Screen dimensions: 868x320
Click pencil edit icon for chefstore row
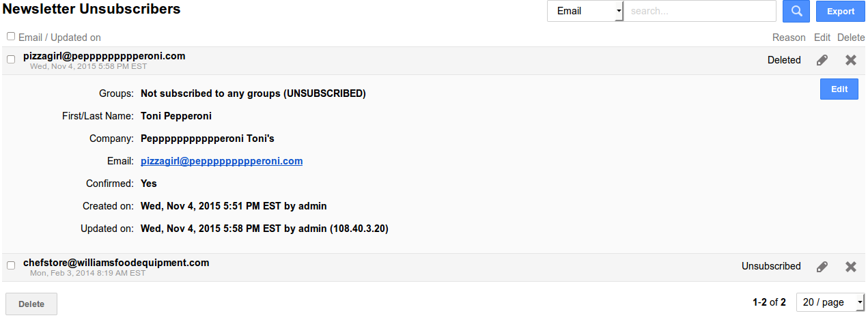point(822,267)
